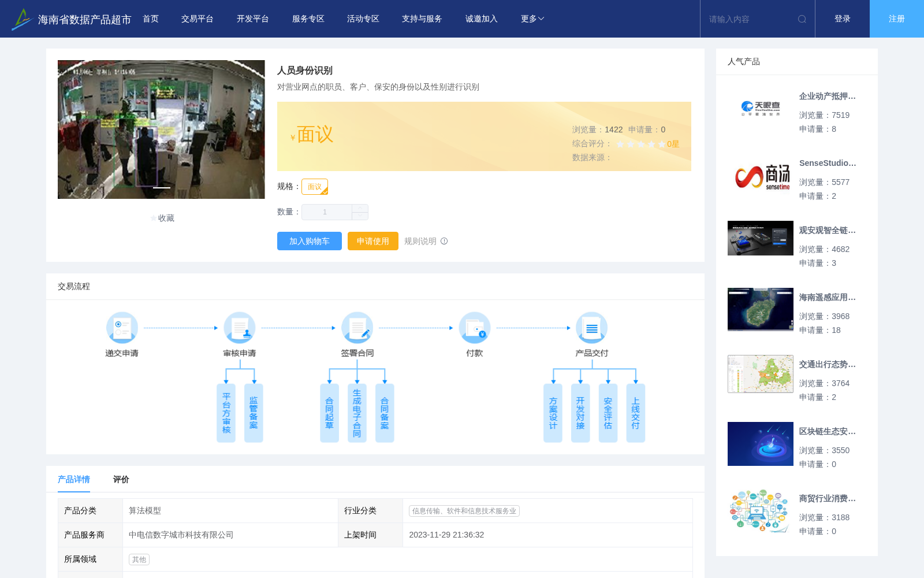
Task: Click the 监管备案 sub-step box
Action: [x=254, y=413]
